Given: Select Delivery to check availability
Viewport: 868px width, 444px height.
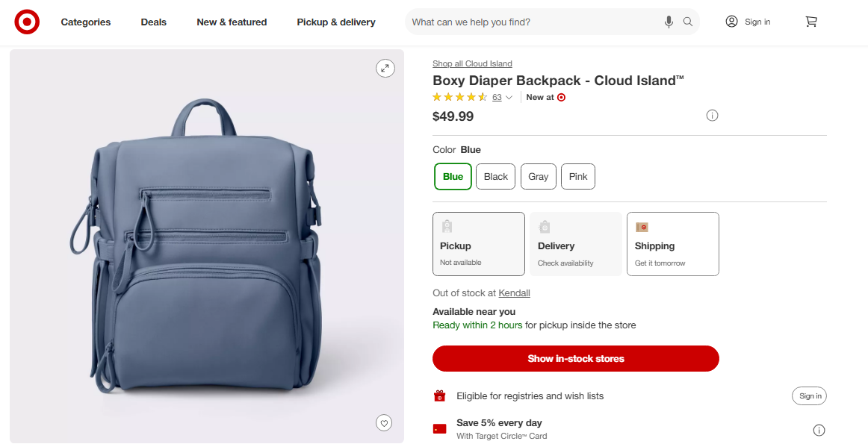Looking at the screenshot, I should 575,244.
